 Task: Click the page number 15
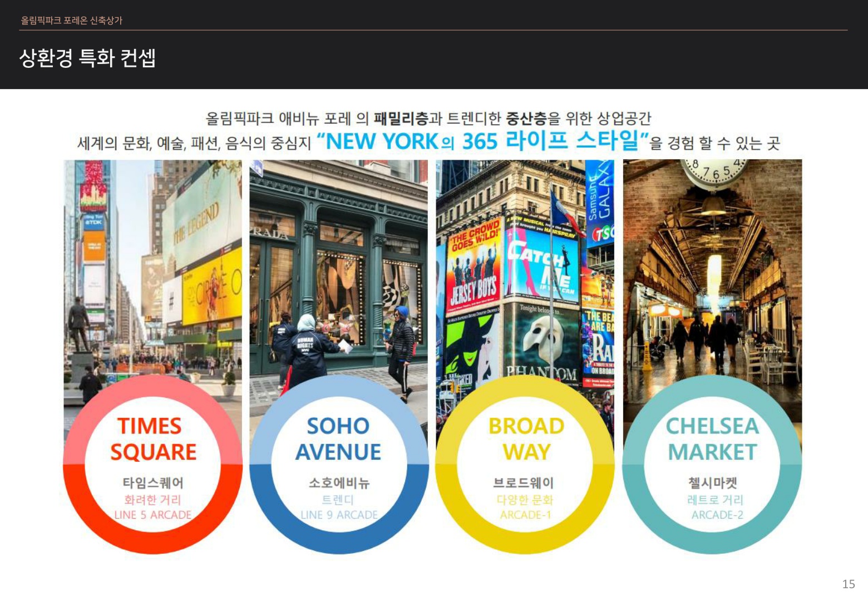pos(849,584)
